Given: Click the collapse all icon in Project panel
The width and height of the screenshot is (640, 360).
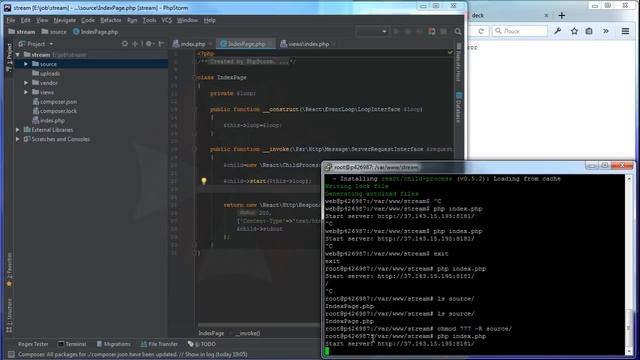Looking at the screenshot, I should (135, 44).
